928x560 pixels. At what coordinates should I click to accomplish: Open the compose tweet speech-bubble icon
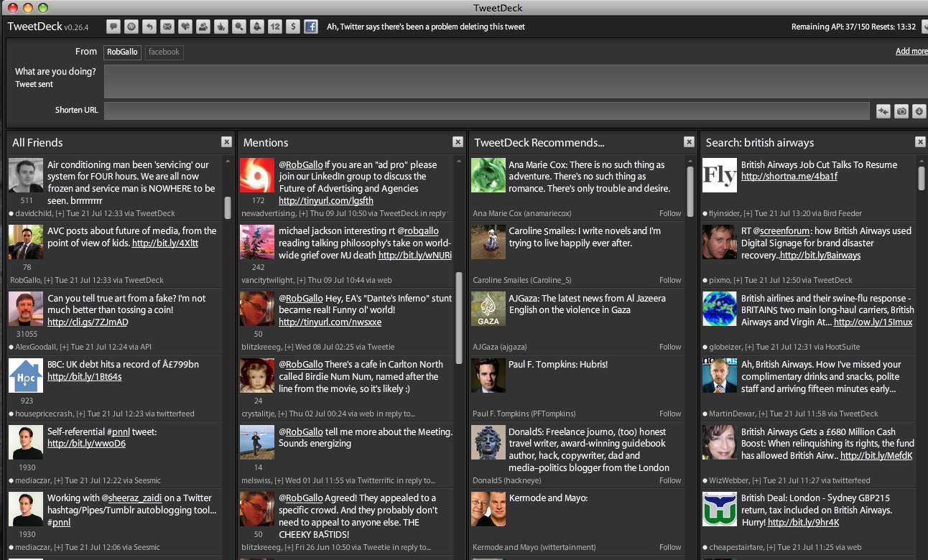point(113,27)
